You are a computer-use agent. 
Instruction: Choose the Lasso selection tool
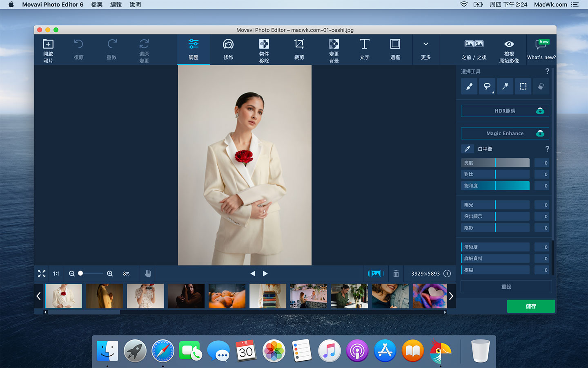pos(487,86)
